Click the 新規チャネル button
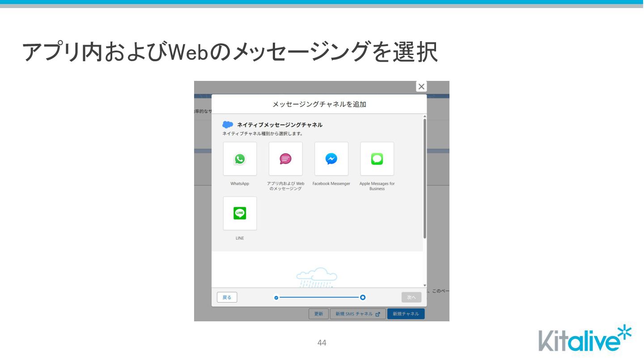This screenshot has height=362, width=644. point(406,314)
